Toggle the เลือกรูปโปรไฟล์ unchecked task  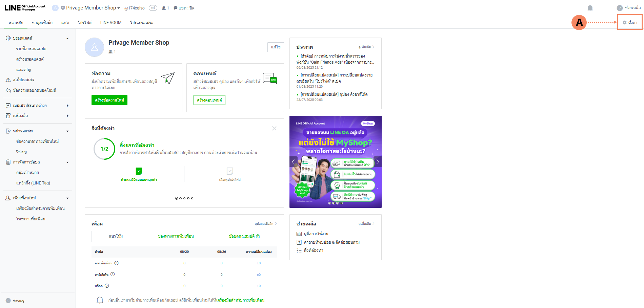pos(230,171)
